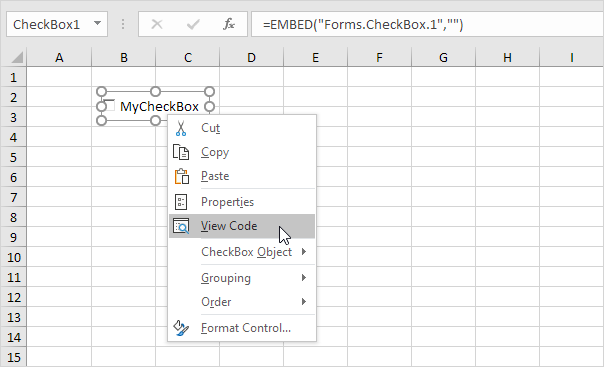Click the Insert Function fx icon

pos(229,24)
